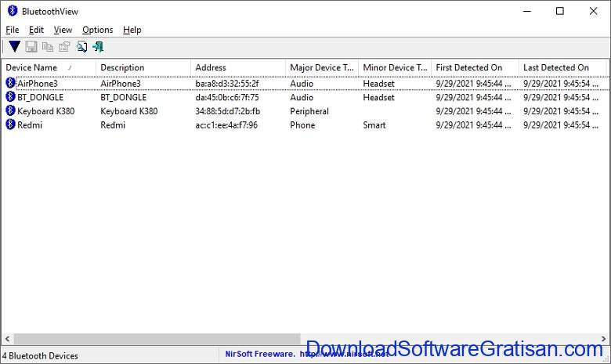Click the Copy Selected Items toolbar icon
The height and width of the screenshot is (364, 611).
click(48, 47)
